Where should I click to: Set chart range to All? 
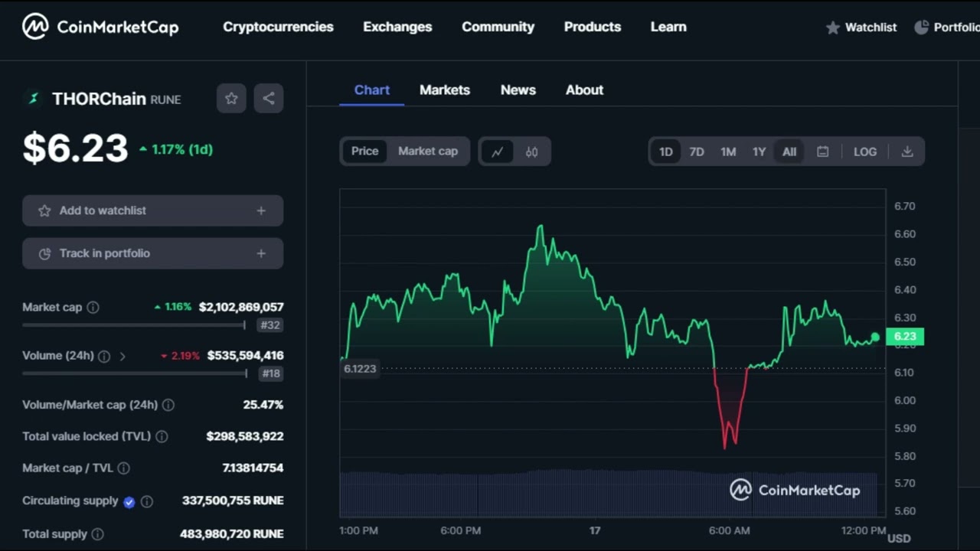tap(789, 152)
